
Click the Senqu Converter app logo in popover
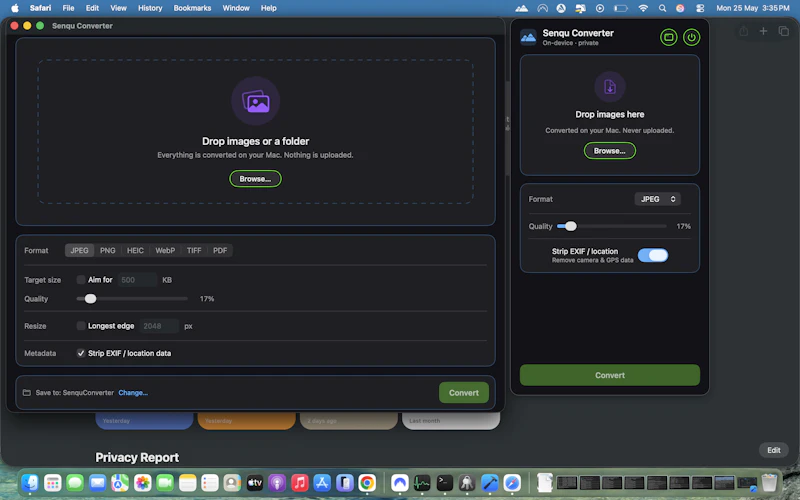[x=528, y=37]
